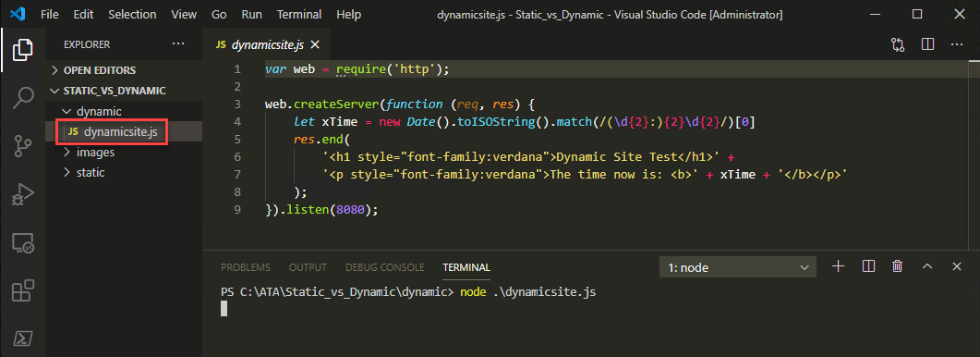Expand the static folder
This screenshot has height=357, width=980.
pos(124,172)
